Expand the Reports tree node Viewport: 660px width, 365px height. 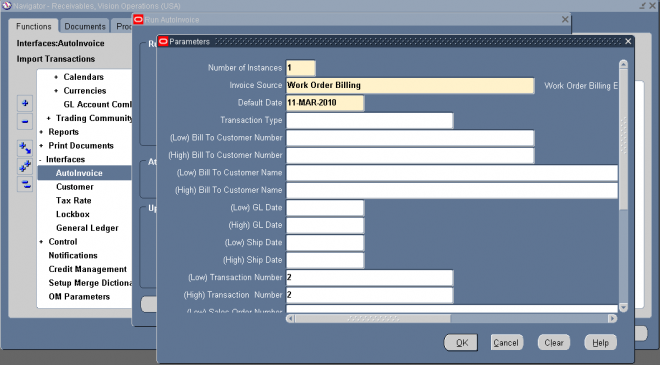pyautogui.click(x=41, y=132)
